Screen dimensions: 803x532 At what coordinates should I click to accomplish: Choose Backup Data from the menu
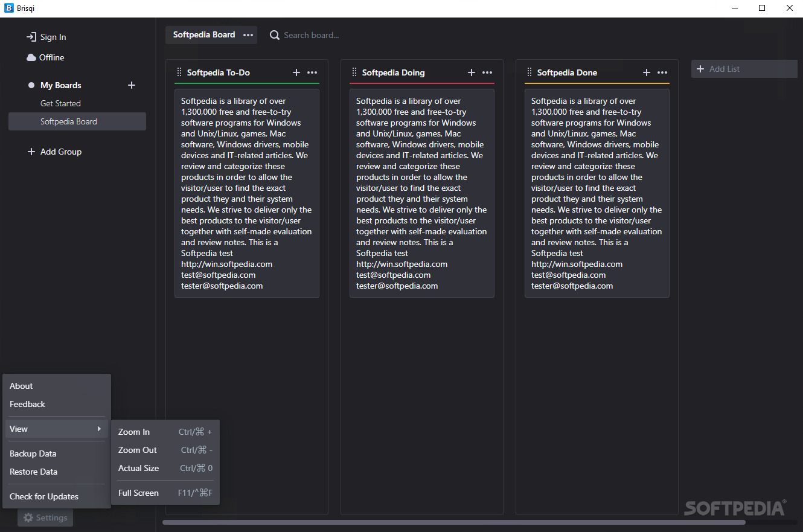click(x=57, y=453)
